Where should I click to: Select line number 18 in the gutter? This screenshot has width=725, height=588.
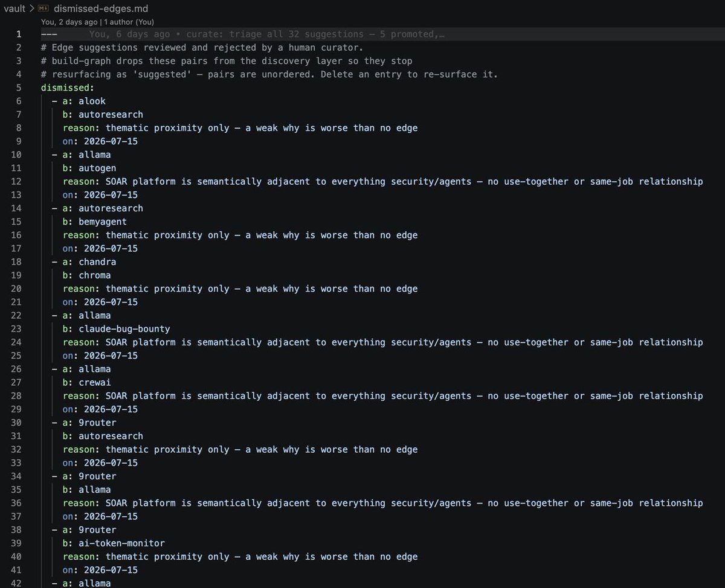[17, 262]
